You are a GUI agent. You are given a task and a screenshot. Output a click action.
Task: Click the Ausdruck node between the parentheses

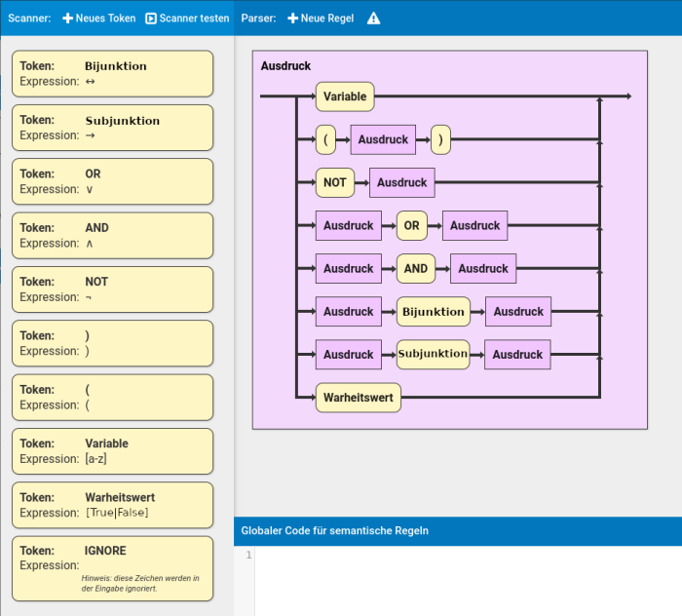point(383,139)
